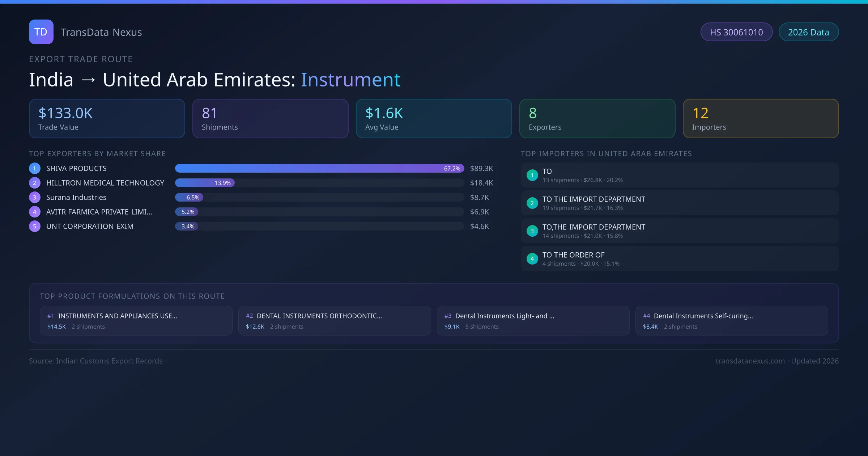
Task: Open #3 Dental Instruments Light- formulation card
Action: coord(533,321)
